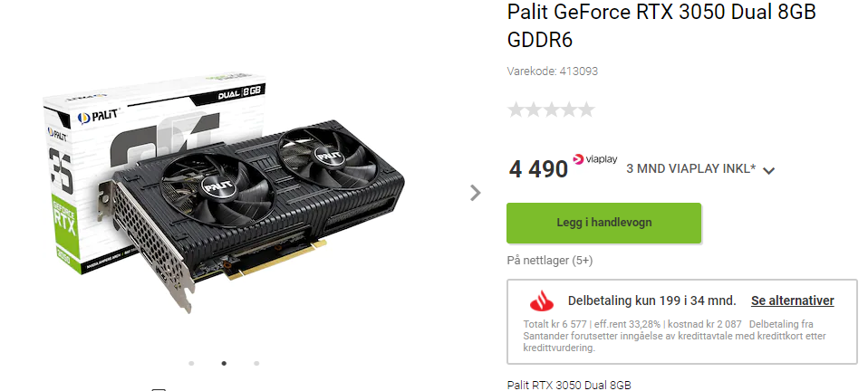Open the Se alternativer link
Image resolution: width=868 pixels, height=391 pixels.
tap(792, 300)
